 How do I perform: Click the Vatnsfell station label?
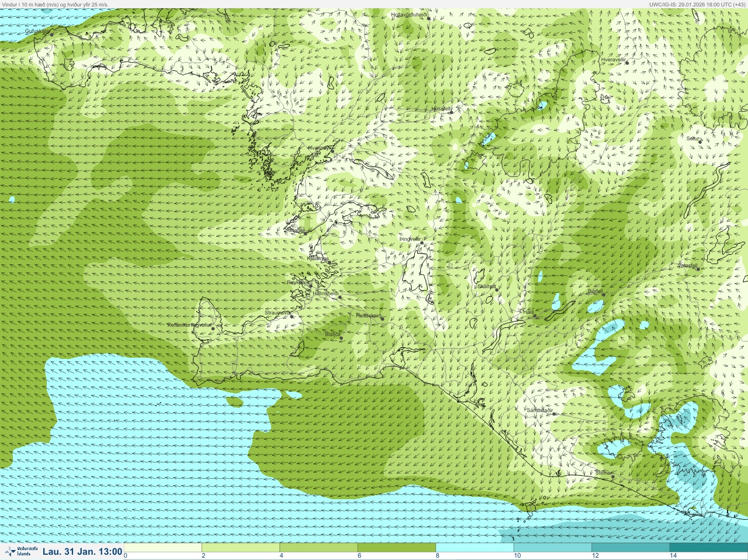(687, 265)
